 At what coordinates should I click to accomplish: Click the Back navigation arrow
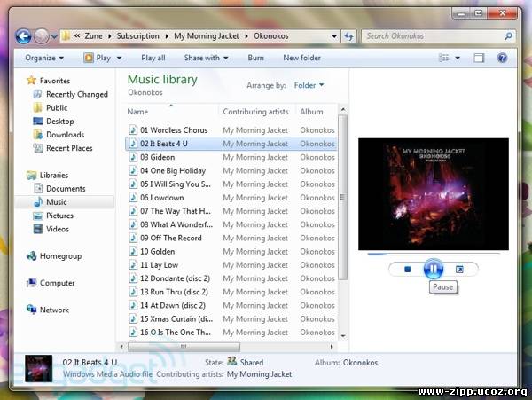22,36
